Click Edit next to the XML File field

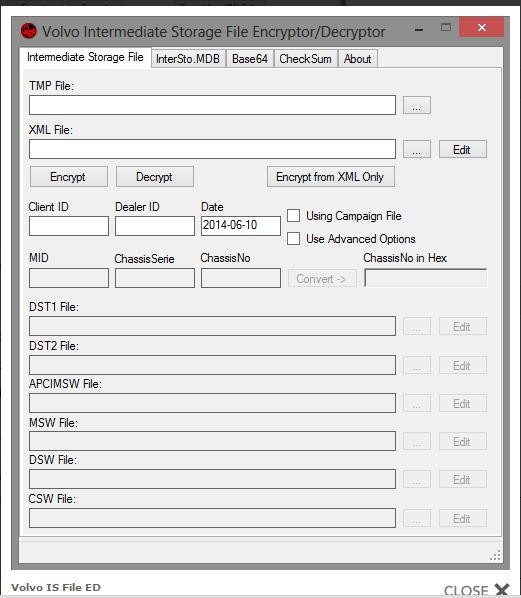(x=463, y=149)
